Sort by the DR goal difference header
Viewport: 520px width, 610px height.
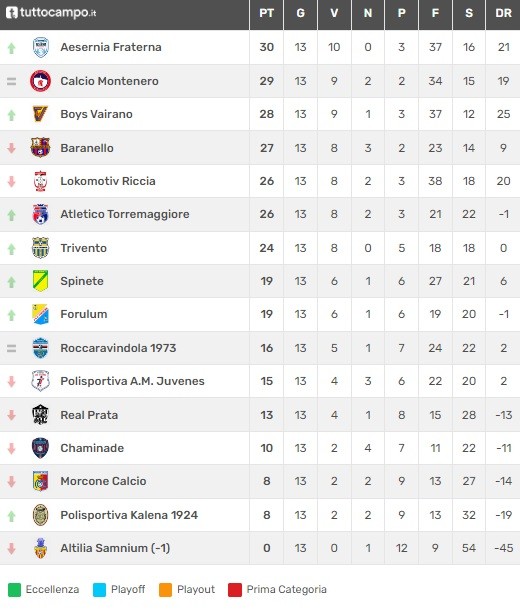click(503, 13)
